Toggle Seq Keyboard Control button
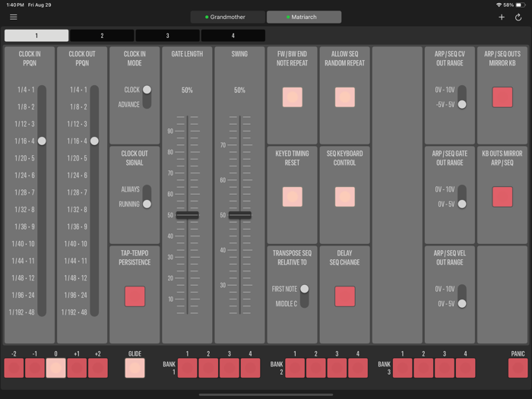 (x=345, y=197)
